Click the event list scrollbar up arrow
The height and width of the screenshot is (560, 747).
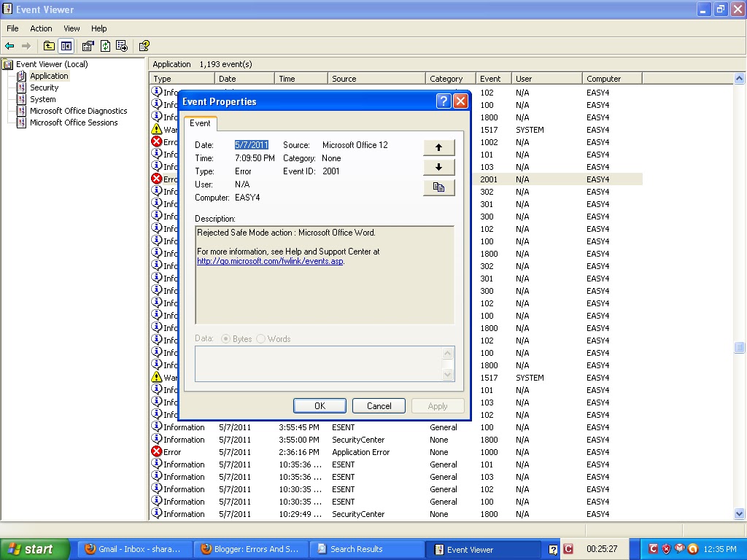[740, 78]
